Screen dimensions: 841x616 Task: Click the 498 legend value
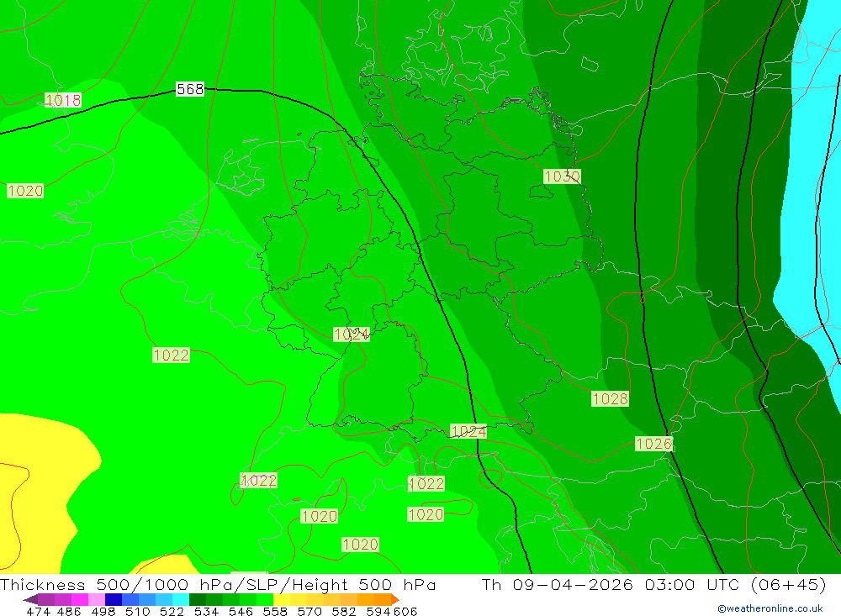coord(102,611)
